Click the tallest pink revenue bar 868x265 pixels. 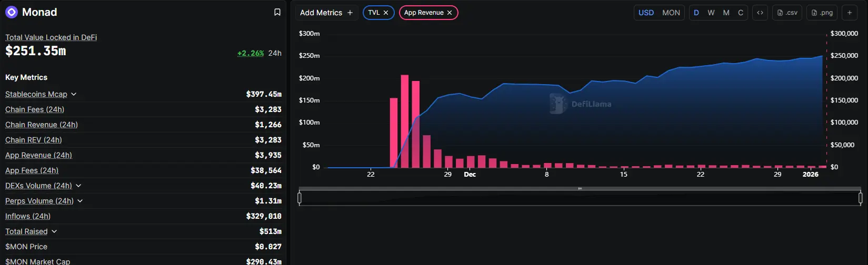click(405, 121)
